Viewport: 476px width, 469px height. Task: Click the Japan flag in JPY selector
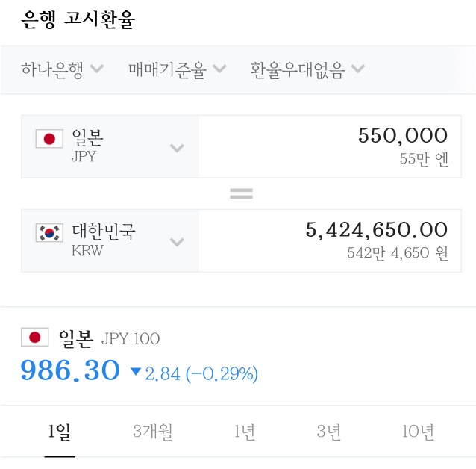point(49,139)
